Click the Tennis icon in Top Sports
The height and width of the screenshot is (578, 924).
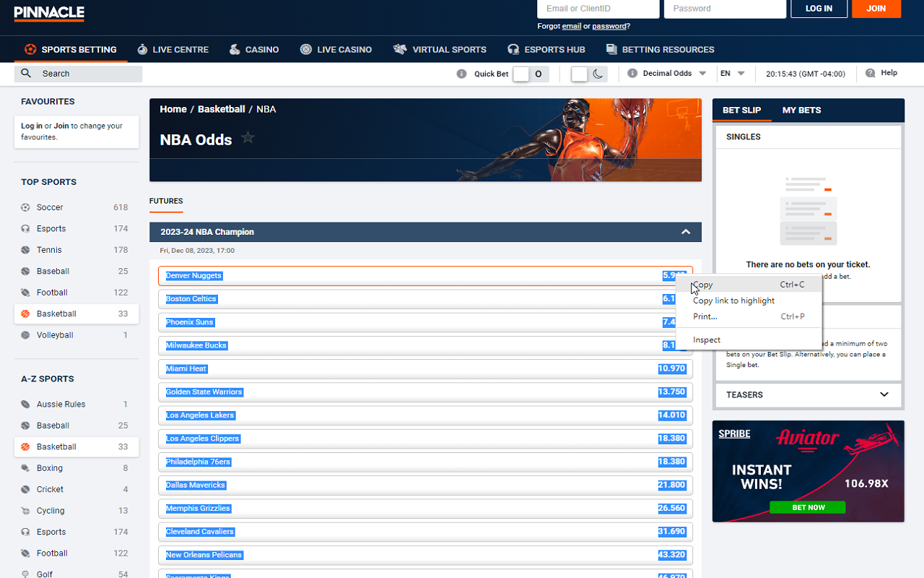tap(26, 250)
